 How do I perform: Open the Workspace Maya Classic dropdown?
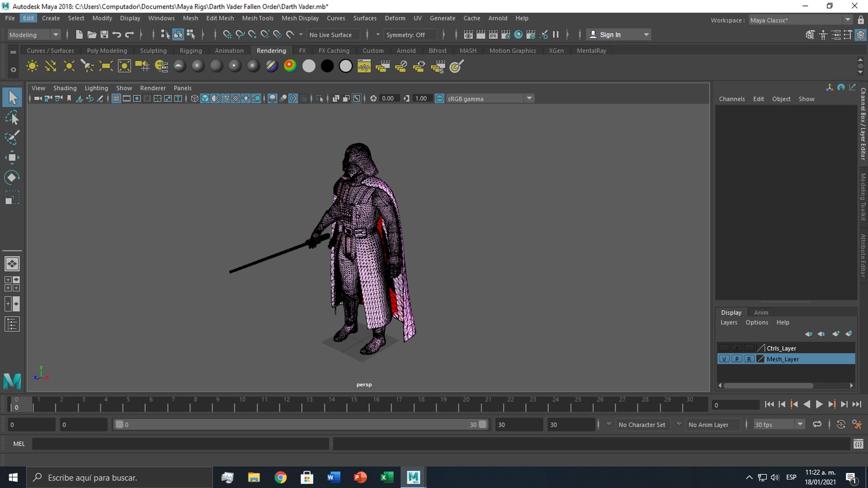click(x=800, y=20)
